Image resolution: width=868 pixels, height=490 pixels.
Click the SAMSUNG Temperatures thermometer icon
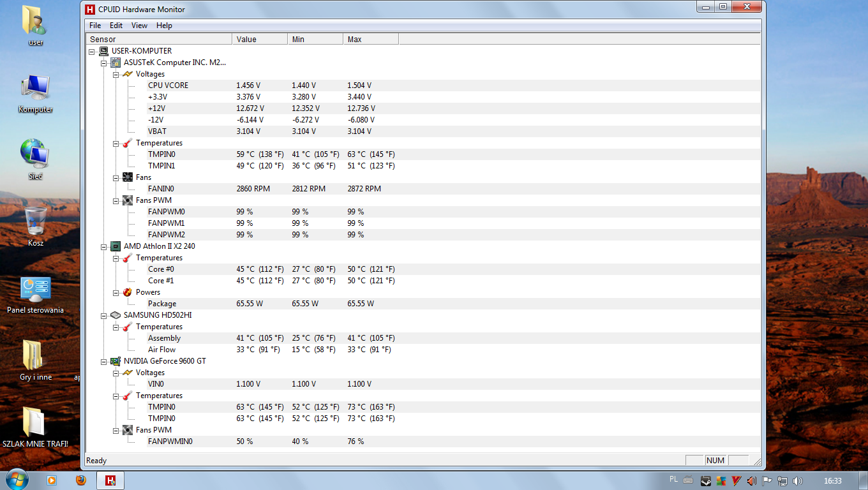tap(128, 327)
